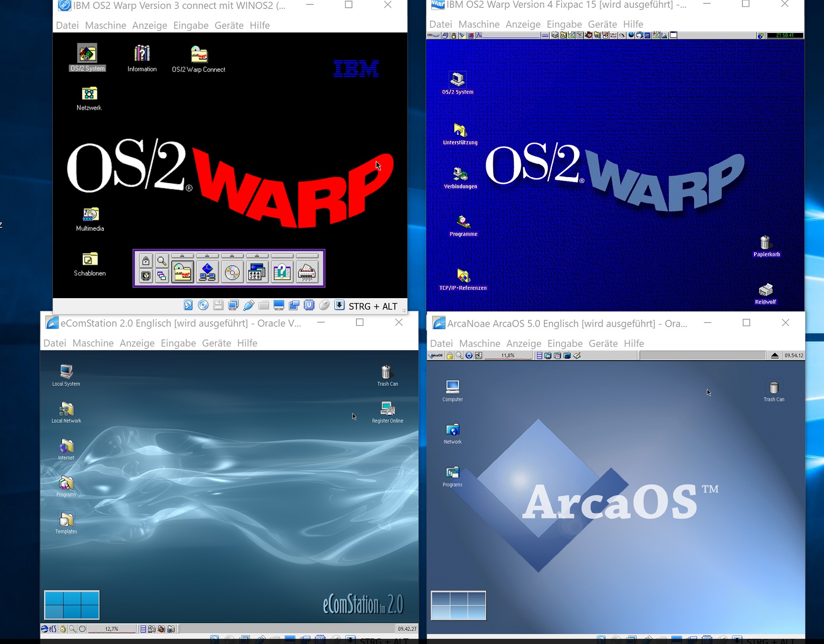This screenshot has height=644, width=824.
Task: Launch the CD multimedia icon in LaunchPad
Action: 232,272
